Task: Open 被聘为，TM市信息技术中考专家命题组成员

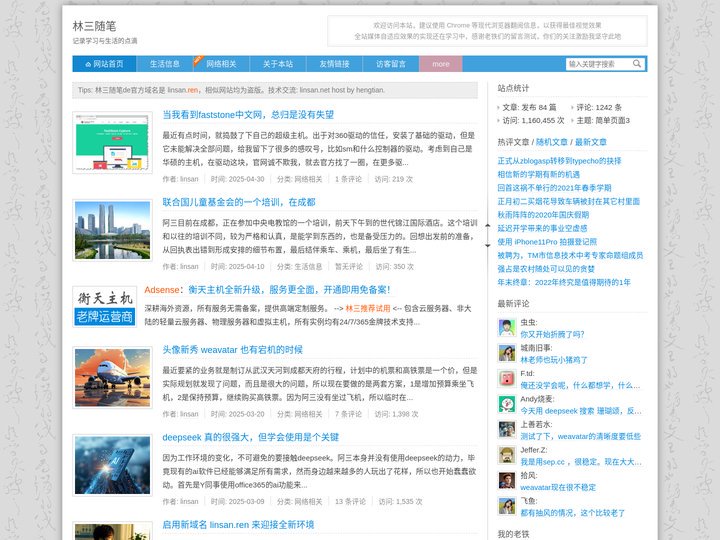Action: [570, 255]
